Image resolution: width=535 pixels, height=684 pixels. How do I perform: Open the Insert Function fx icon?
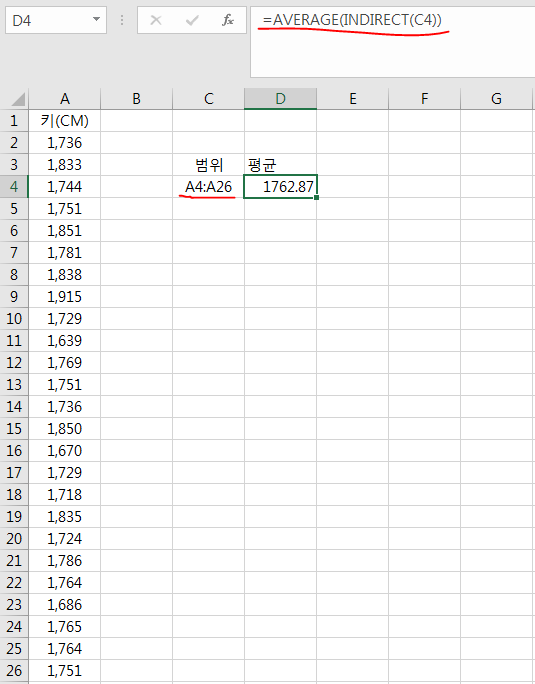click(x=228, y=20)
